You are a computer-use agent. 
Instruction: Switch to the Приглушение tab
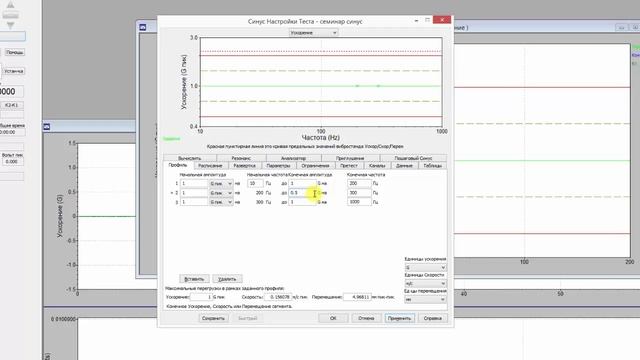[350, 158]
